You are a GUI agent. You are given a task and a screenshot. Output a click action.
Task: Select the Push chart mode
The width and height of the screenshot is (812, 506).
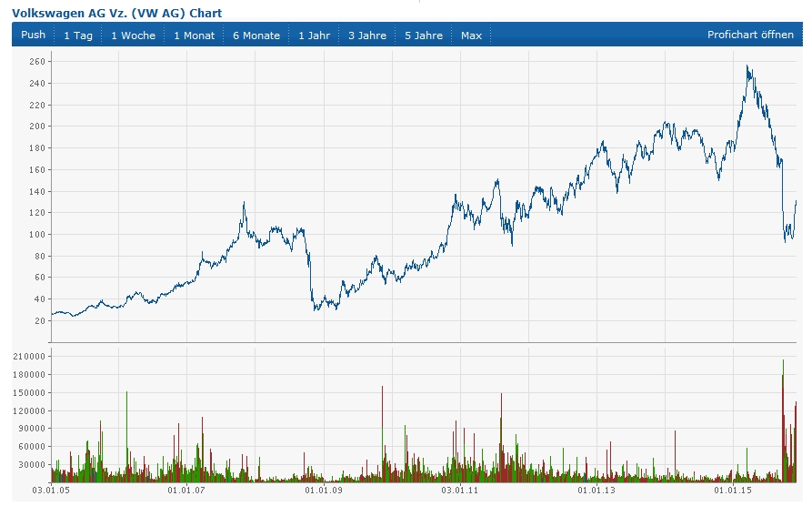pyautogui.click(x=33, y=35)
